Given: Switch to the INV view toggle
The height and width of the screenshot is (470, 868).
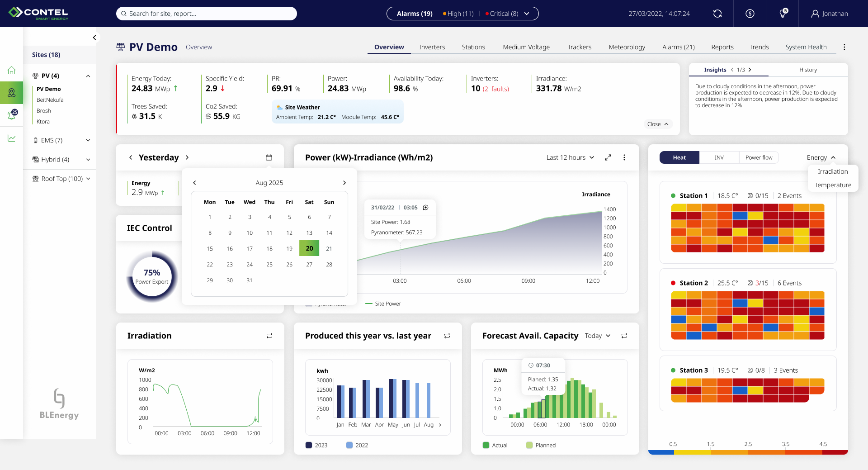Looking at the screenshot, I should [x=719, y=157].
